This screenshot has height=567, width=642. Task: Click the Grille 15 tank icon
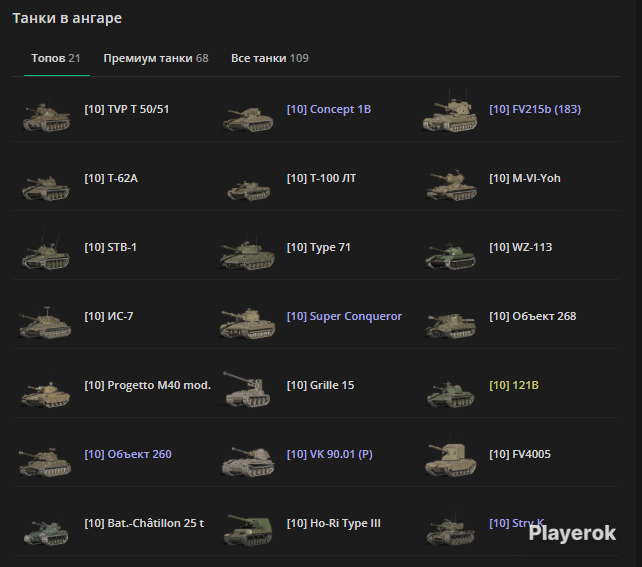[x=247, y=389]
